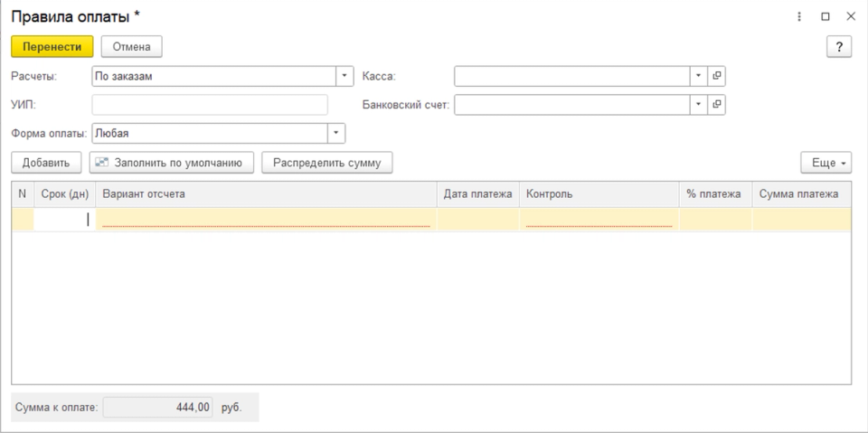Open help via the question mark button
This screenshot has width=868, height=433.
(839, 47)
